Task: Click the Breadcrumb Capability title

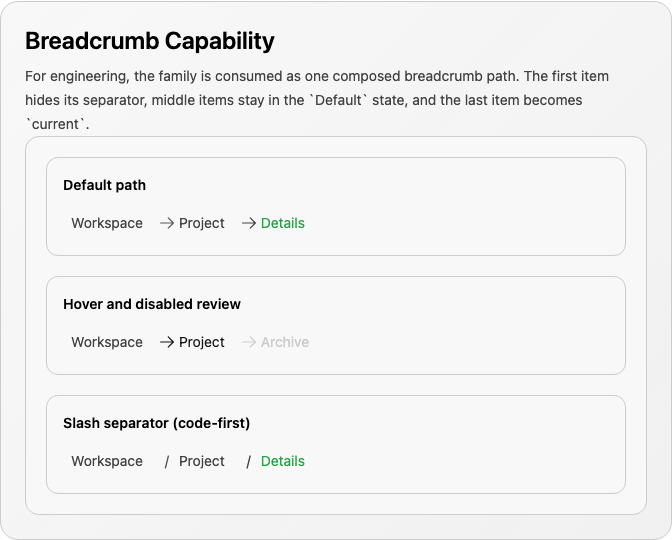Action: pos(150,41)
